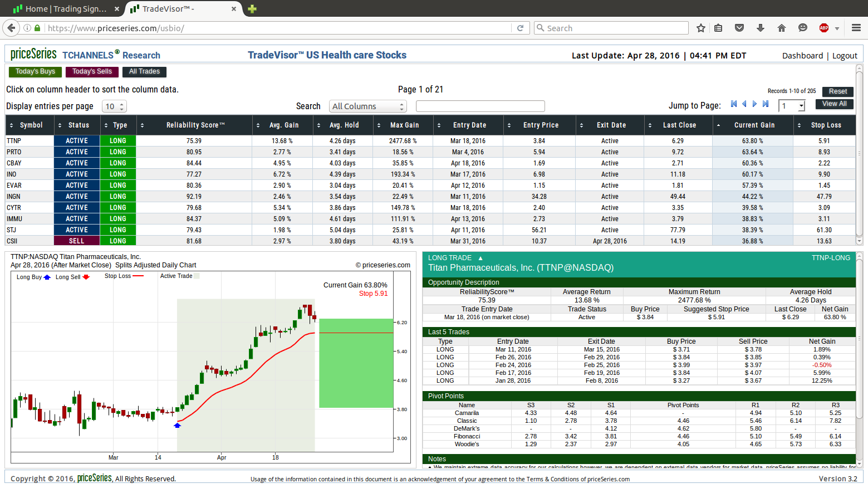Open the chat smiley icon
This screenshot has height=488, width=868.
[803, 28]
